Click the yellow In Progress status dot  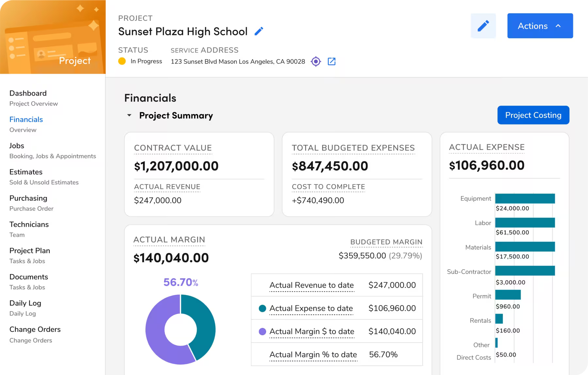point(122,61)
